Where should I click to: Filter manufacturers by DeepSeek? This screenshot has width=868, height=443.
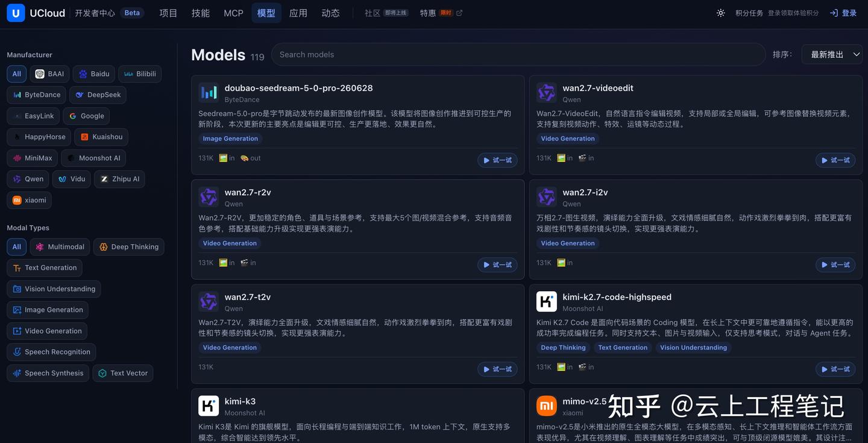[98, 95]
